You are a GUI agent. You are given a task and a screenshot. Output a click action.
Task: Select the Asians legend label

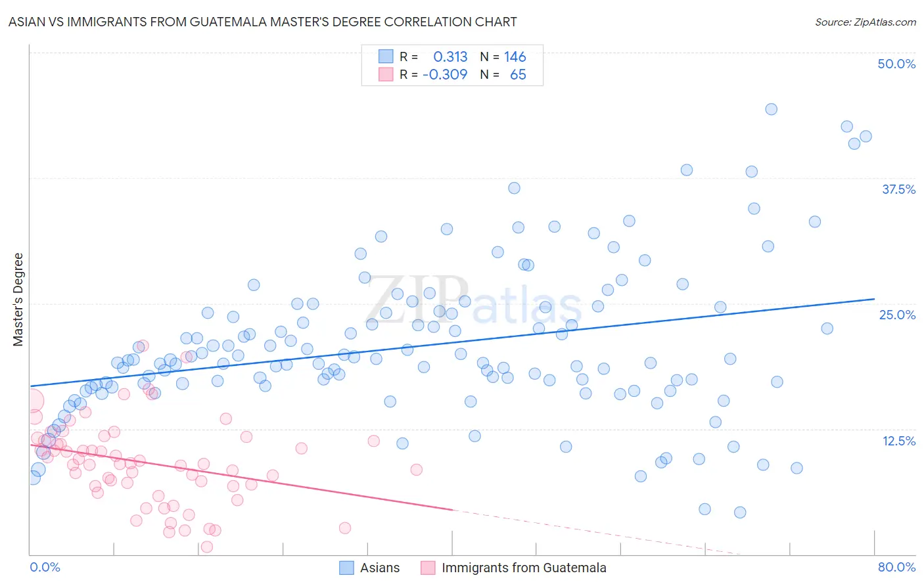380,568
